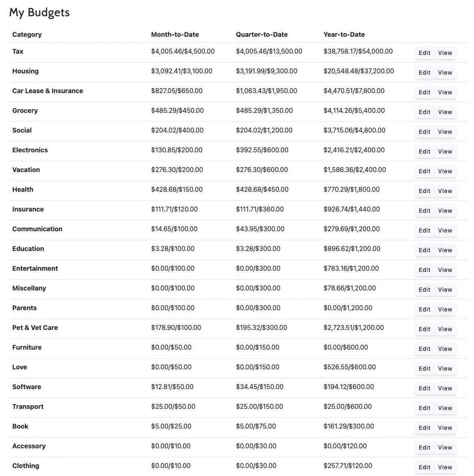View the Housing budget details

pos(445,72)
